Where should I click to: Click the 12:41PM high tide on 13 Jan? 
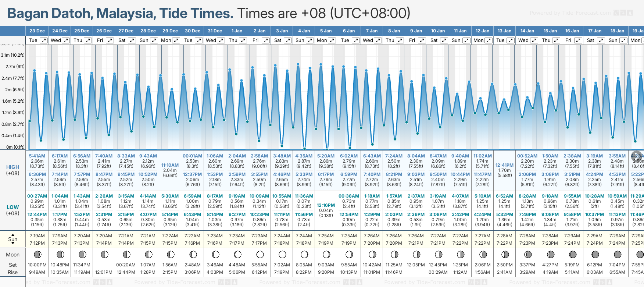[x=504, y=165]
